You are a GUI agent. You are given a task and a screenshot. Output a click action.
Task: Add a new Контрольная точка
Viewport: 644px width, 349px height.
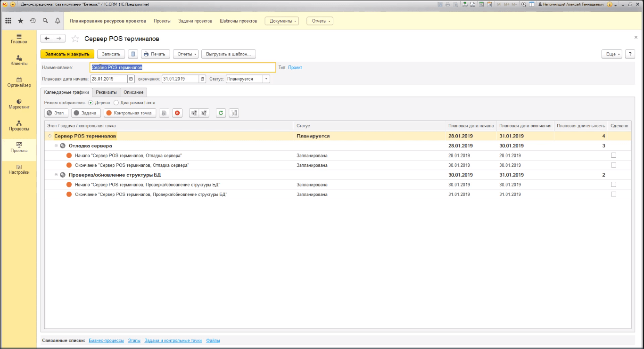(x=130, y=113)
